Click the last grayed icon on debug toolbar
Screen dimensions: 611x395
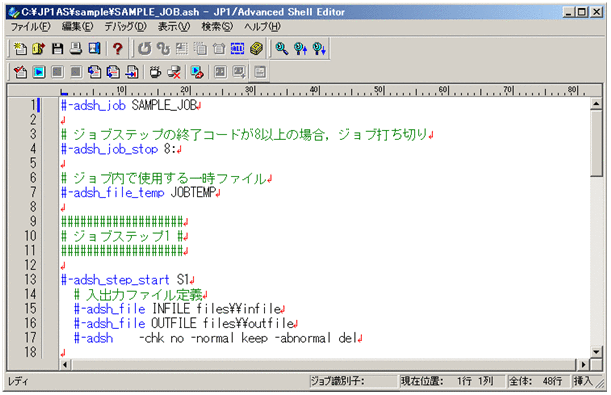260,72
